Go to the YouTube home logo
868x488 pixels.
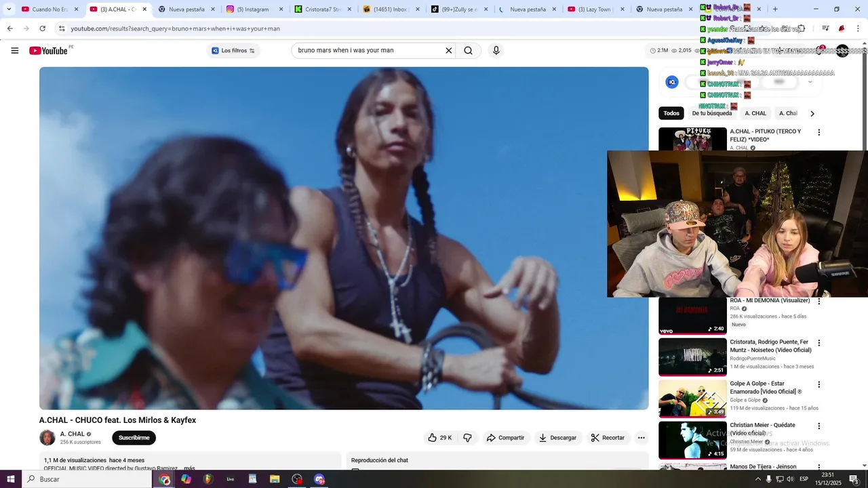click(49, 51)
